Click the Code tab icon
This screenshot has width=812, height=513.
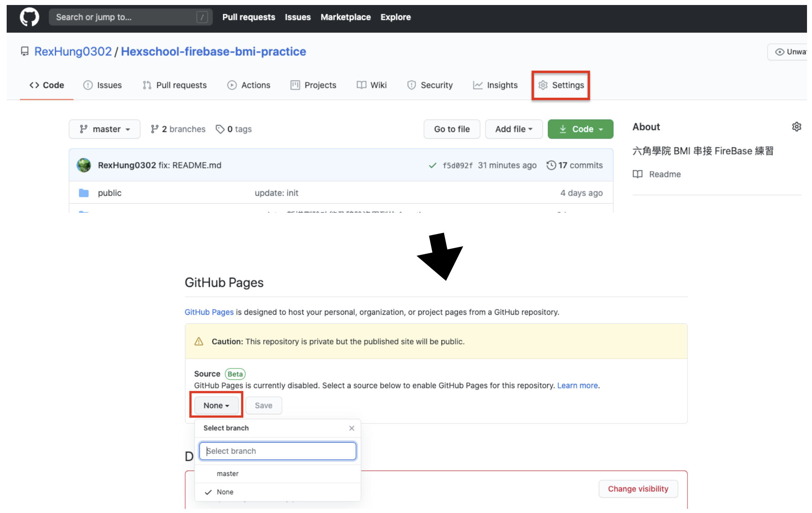35,85
